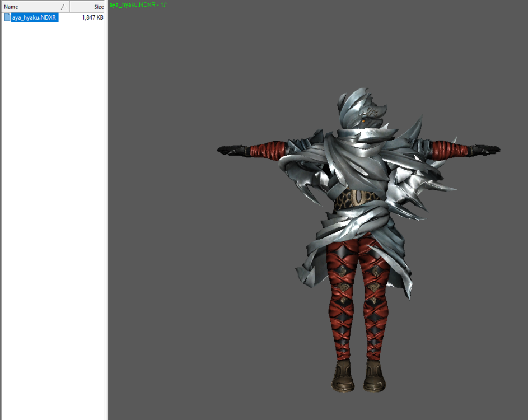This screenshot has width=528, height=420.
Task: Click the red-wrapped forearm on the screen's left
Action: click(x=265, y=150)
